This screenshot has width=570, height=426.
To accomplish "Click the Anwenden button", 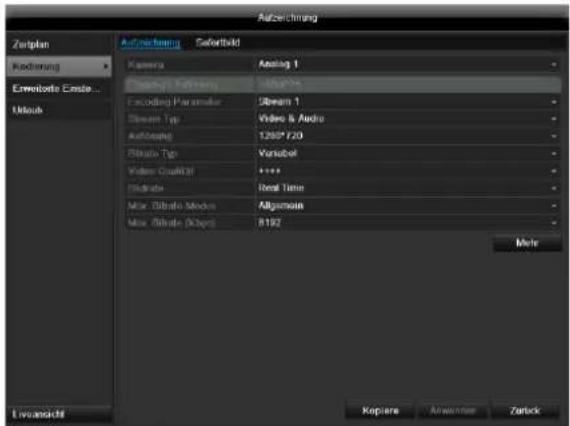I will click(x=453, y=411).
